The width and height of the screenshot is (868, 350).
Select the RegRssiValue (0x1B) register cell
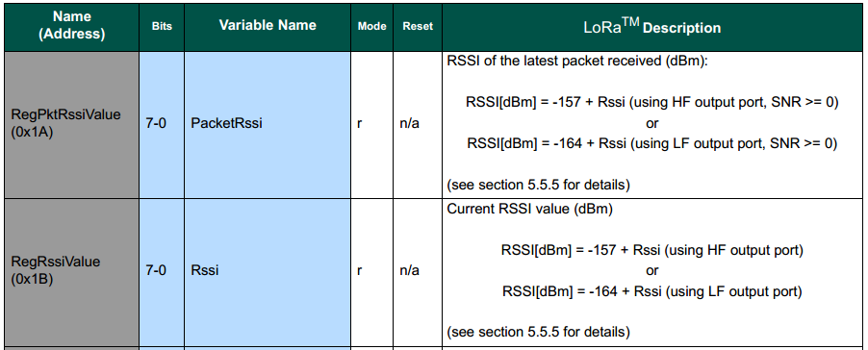tap(71, 272)
